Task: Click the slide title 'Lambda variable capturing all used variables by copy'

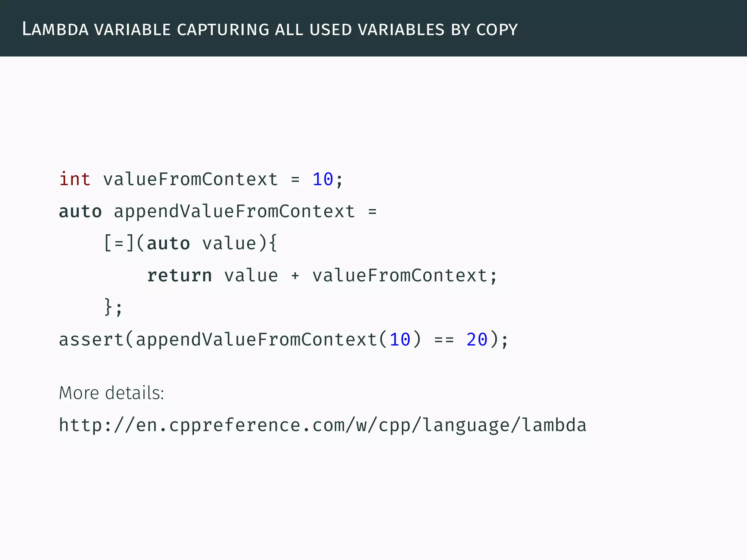Action: [270, 29]
